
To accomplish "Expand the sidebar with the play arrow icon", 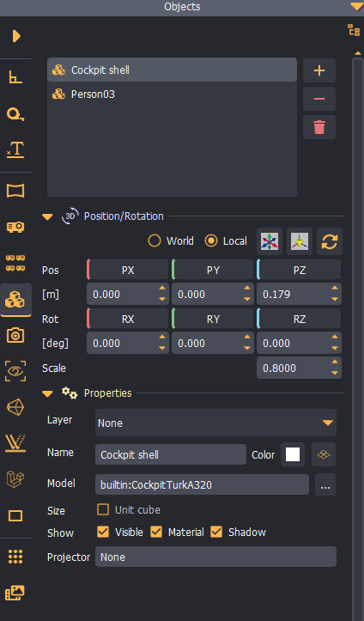I will [x=16, y=36].
